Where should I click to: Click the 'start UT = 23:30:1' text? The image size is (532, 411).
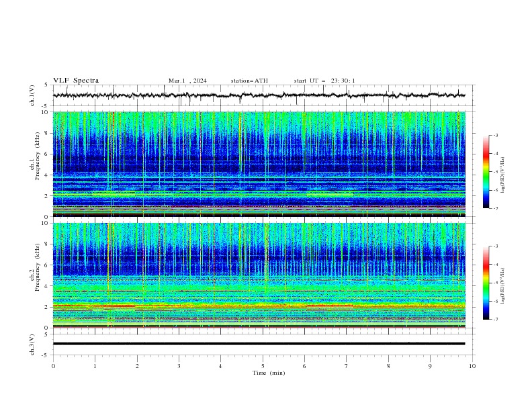[x=324, y=81]
